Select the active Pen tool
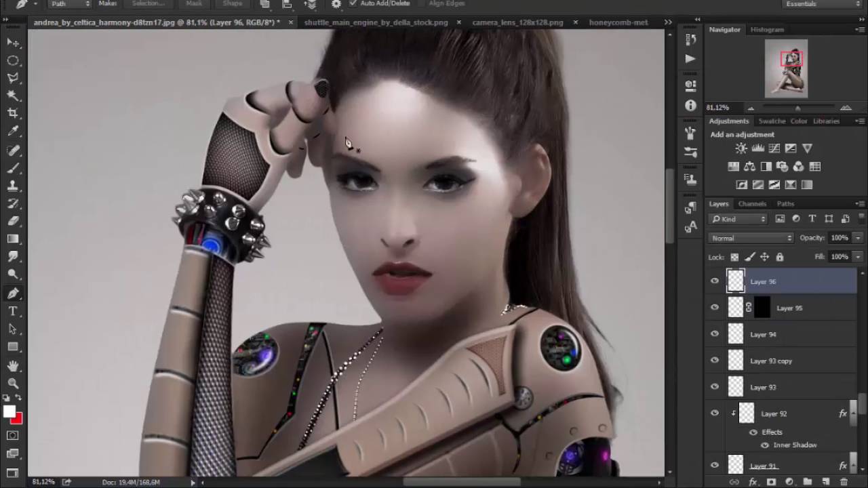 click(x=13, y=293)
